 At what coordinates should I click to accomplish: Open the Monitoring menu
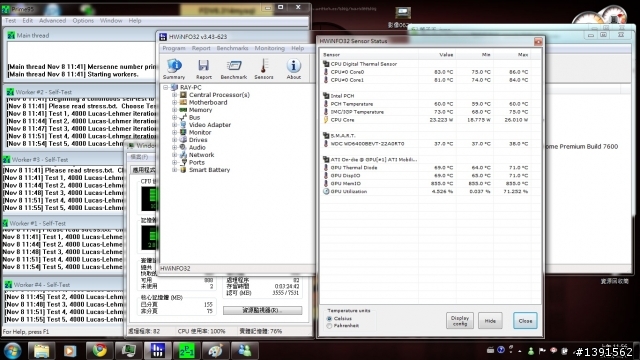coord(270,48)
